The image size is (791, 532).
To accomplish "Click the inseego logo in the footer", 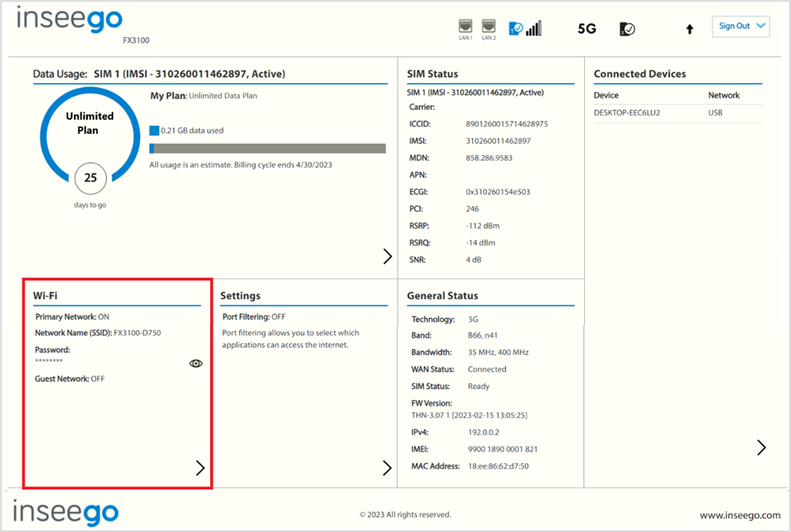I will coord(66,512).
